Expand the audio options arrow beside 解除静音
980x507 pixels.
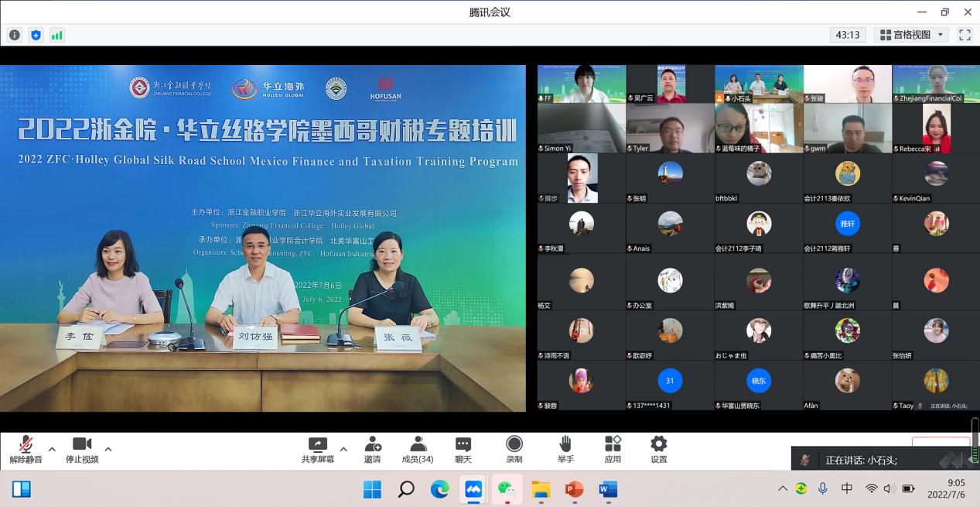52,449
